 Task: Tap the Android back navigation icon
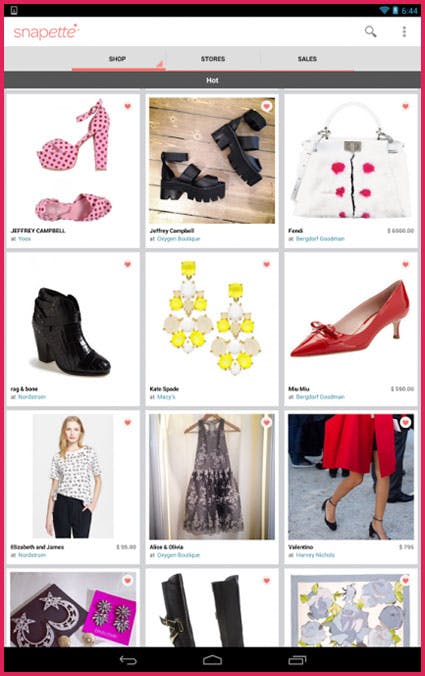click(x=128, y=660)
